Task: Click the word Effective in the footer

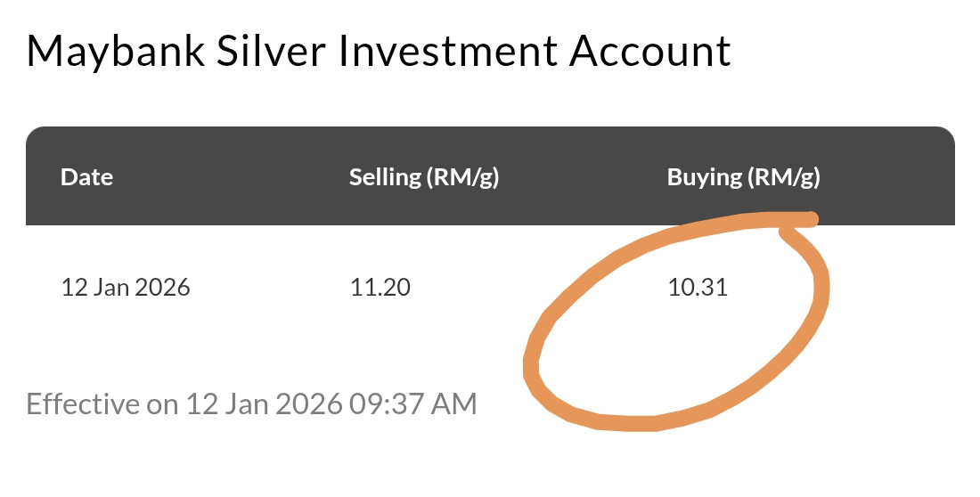Action: 83,403
